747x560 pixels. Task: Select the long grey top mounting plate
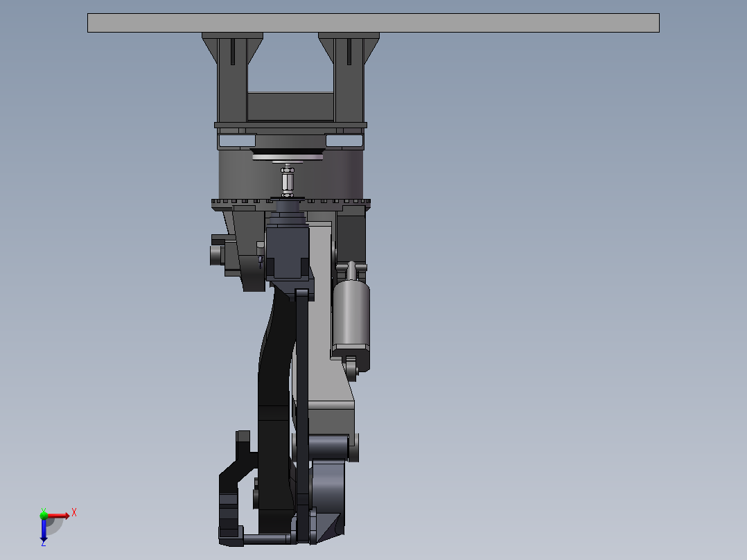tap(373, 23)
